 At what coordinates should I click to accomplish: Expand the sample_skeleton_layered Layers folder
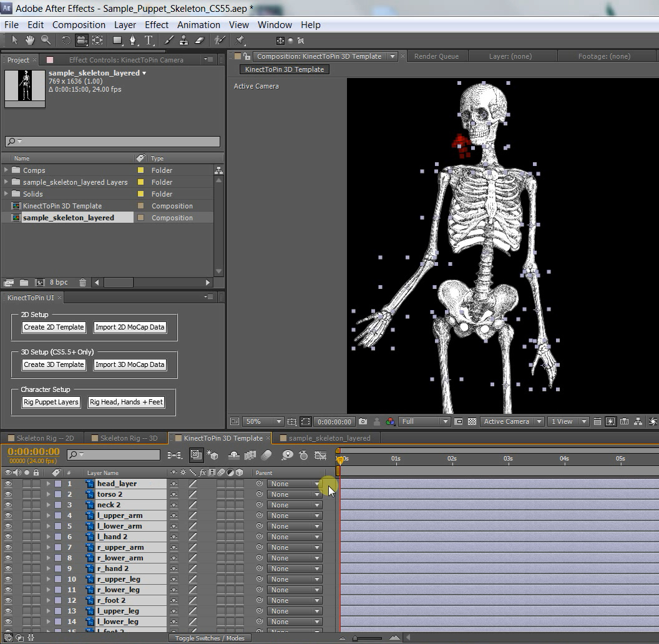(x=6, y=182)
